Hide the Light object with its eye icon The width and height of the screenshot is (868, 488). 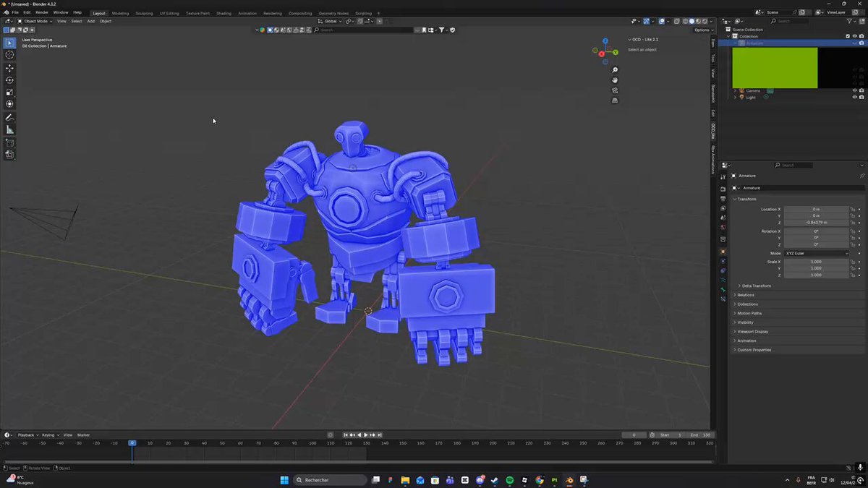point(854,97)
